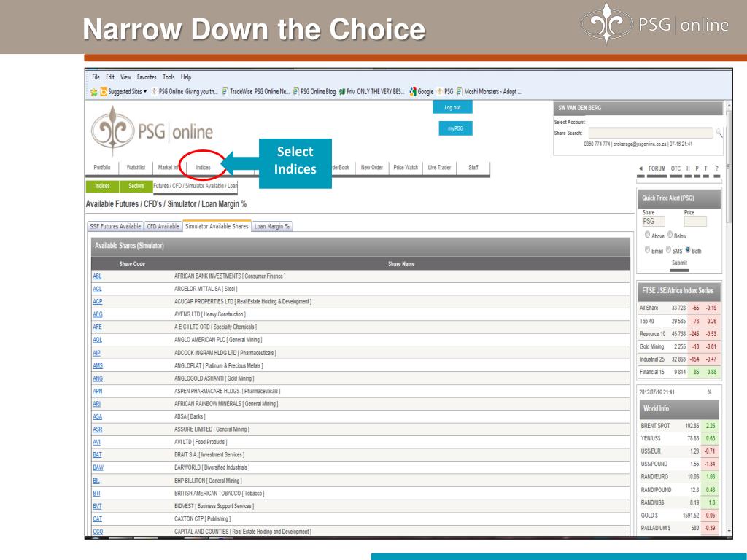Select the SMS radio button
The height and width of the screenshot is (560, 747).
[668, 250]
